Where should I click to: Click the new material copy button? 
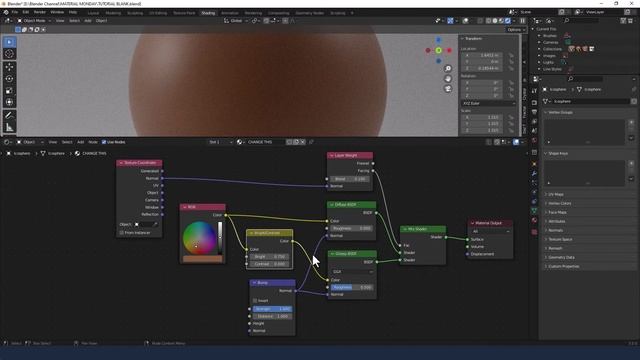point(296,142)
